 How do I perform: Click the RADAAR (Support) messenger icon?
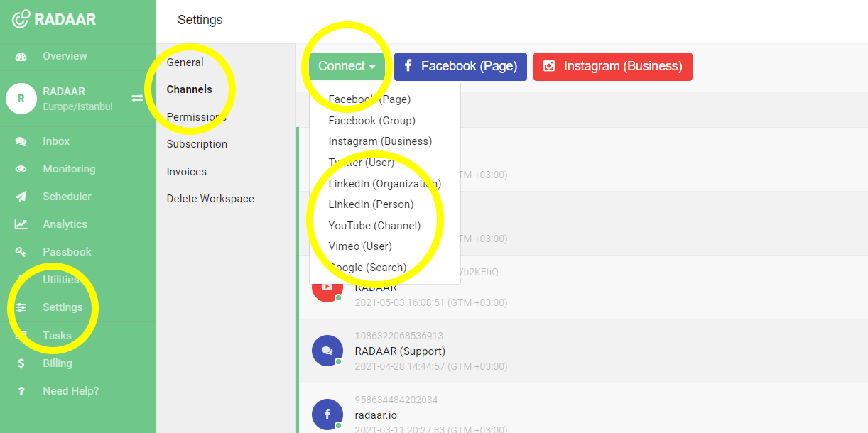tap(327, 351)
